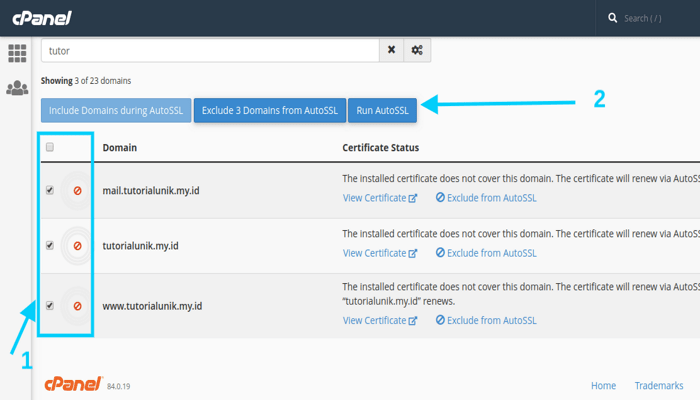Screen dimensions: 700x400
Task: Click version number 84.0.19 in footer
Action: [118, 386]
